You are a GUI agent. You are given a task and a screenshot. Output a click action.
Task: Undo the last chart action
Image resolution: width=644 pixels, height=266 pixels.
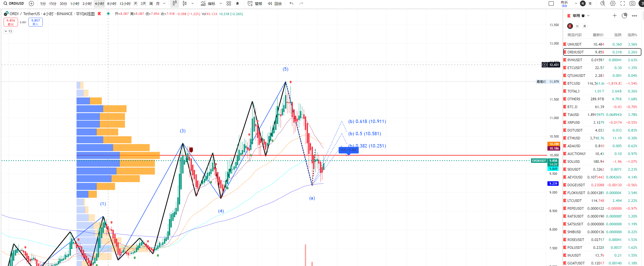click(292, 3)
